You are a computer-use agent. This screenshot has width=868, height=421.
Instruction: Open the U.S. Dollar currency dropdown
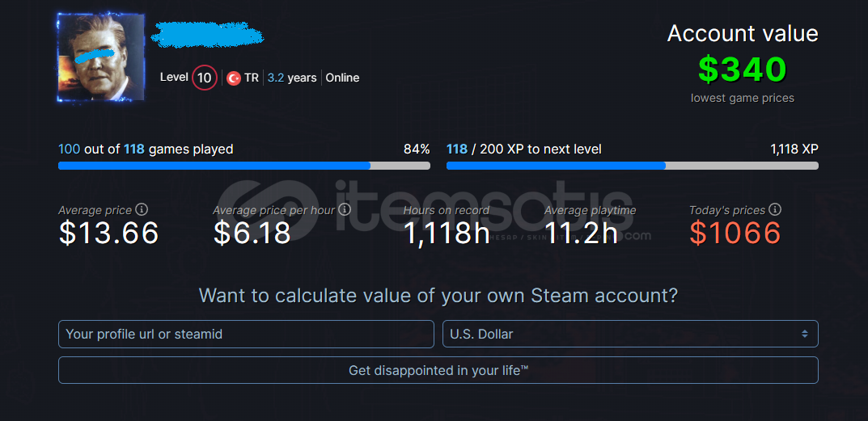630,335
